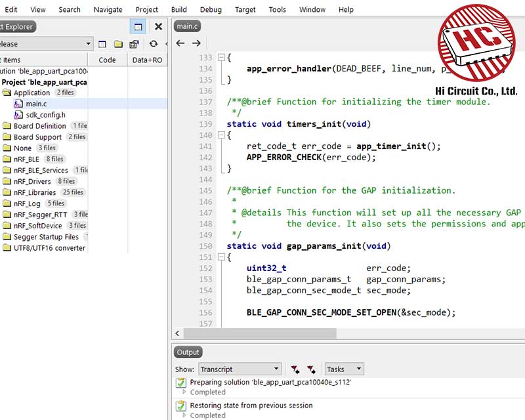
Task: Click the yellow folder icon in explorer toolbar
Action: tap(118, 44)
